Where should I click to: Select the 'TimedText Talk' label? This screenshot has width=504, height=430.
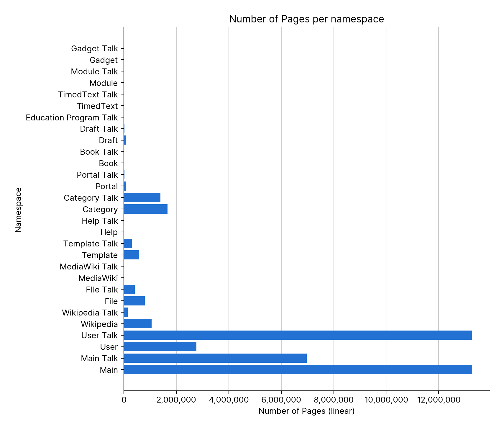tap(88, 94)
